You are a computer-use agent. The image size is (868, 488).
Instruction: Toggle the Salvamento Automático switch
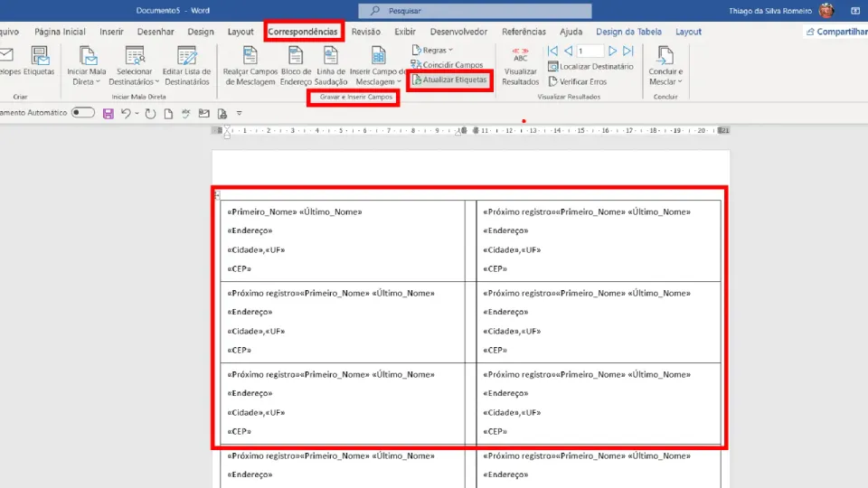[x=83, y=113]
